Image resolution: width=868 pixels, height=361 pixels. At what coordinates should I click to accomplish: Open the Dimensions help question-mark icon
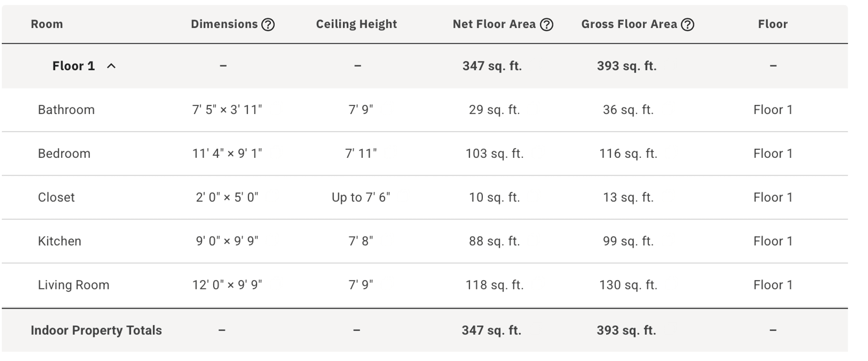268,24
